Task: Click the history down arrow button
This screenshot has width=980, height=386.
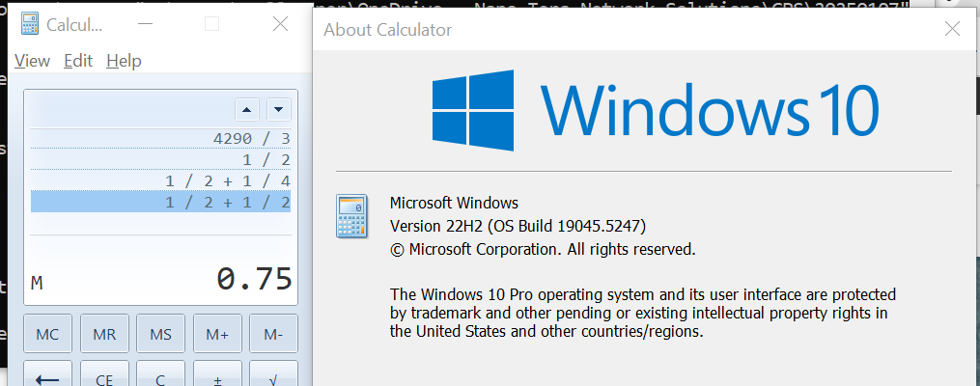Action: (279, 109)
